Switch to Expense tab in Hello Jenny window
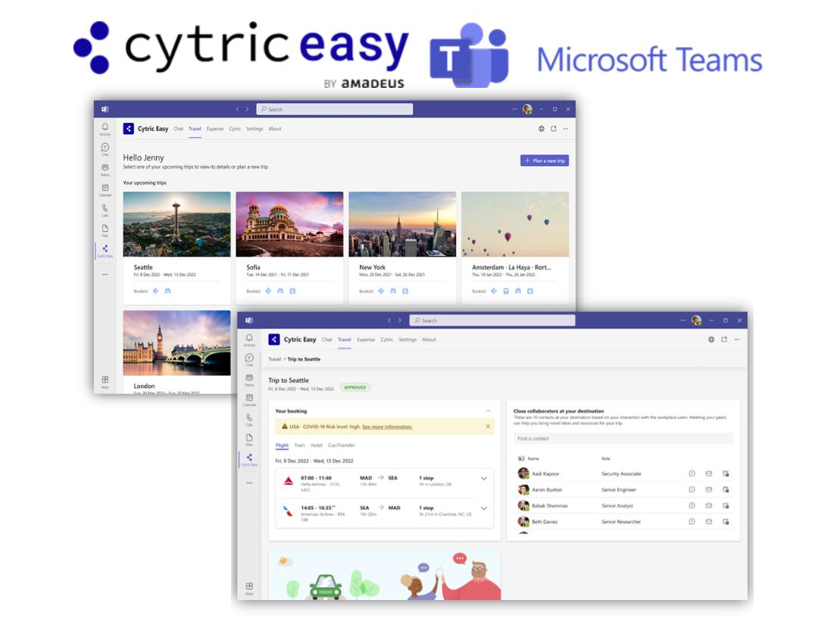This screenshot has height=644, width=818. coord(215,129)
